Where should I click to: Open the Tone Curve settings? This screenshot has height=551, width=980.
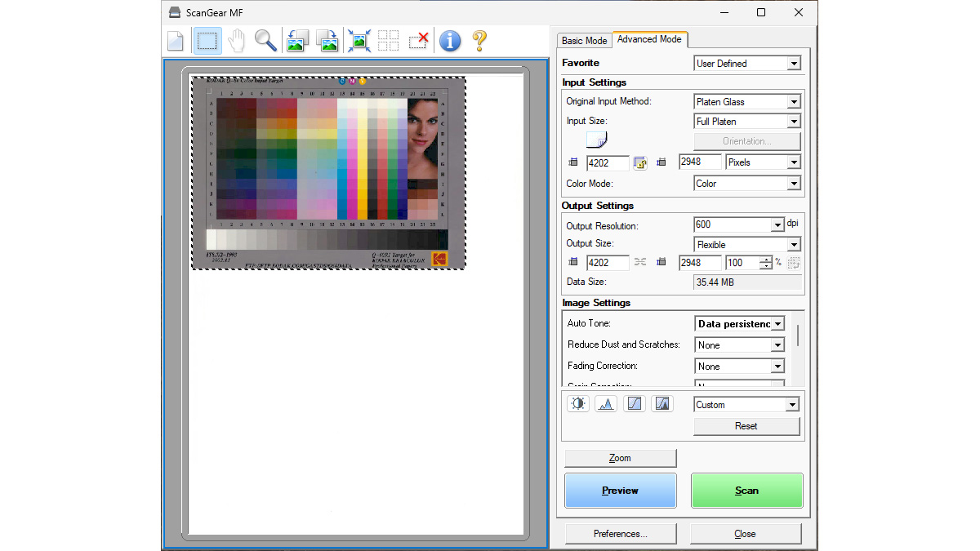[x=634, y=402]
